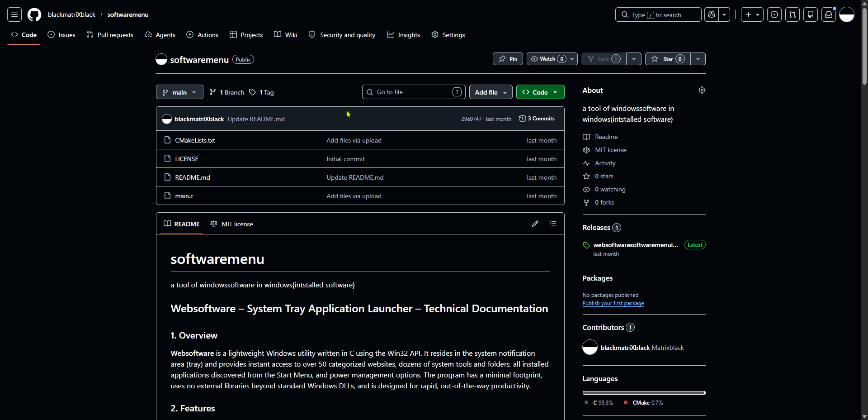Image resolution: width=868 pixels, height=420 pixels.
Task: Open blackmatriXblack owner breadcrumb
Action: coord(71,14)
